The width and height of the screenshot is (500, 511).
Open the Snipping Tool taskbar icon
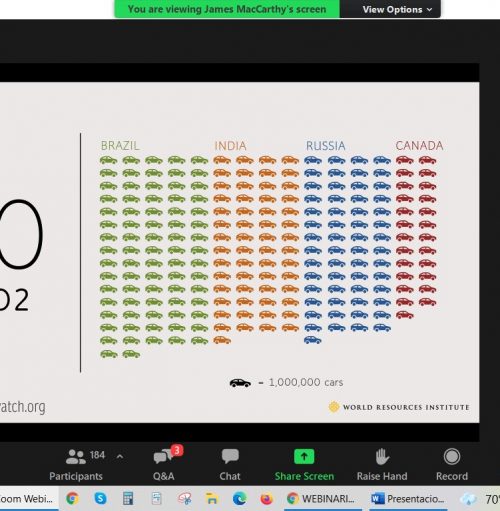pos(185,499)
